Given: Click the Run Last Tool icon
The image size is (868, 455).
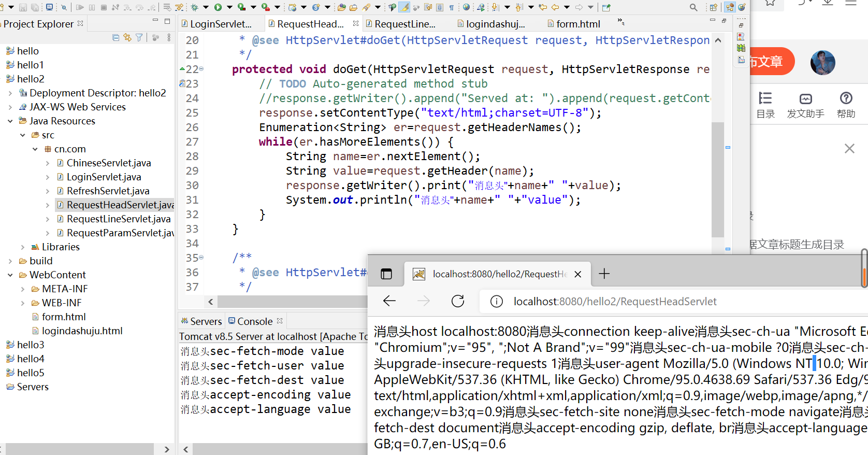Looking at the screenshot, I should point(265,7).
